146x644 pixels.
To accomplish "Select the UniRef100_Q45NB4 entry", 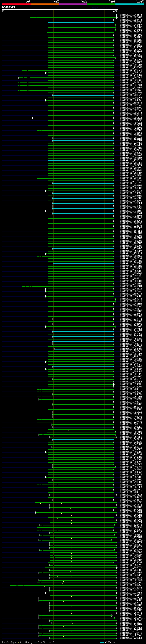I will 131,286.
